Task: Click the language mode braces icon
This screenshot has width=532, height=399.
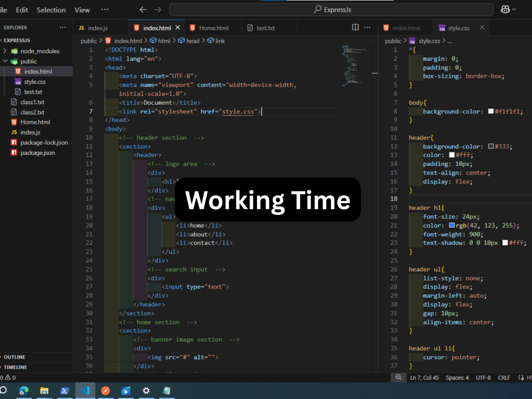Action: point(521,378)
